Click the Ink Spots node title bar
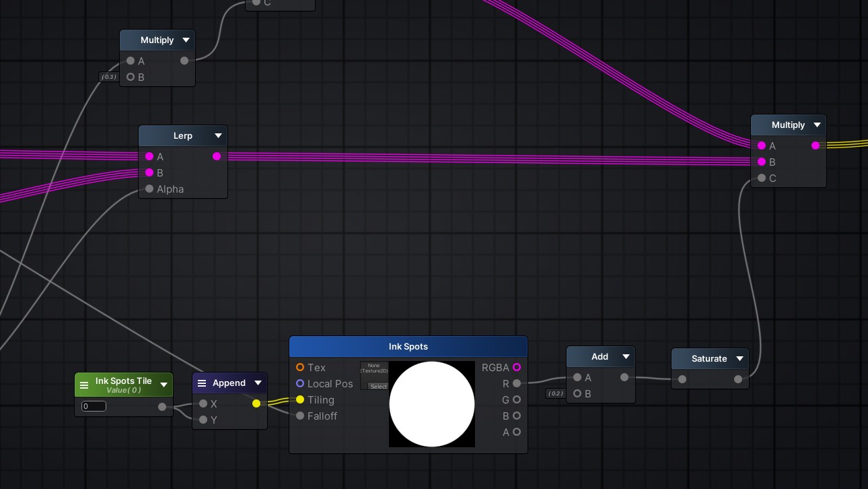868x489 pixels. 408,347
